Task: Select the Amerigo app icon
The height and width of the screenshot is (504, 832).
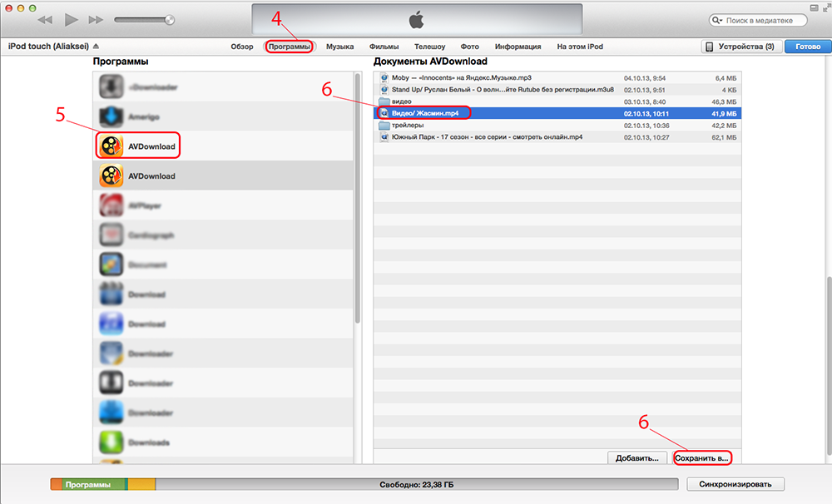Action: pos(111,116)
